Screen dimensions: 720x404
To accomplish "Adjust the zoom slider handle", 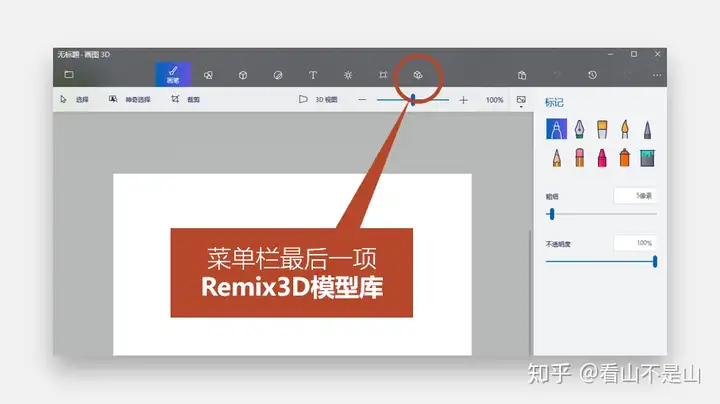I will (x=413, y=100).
